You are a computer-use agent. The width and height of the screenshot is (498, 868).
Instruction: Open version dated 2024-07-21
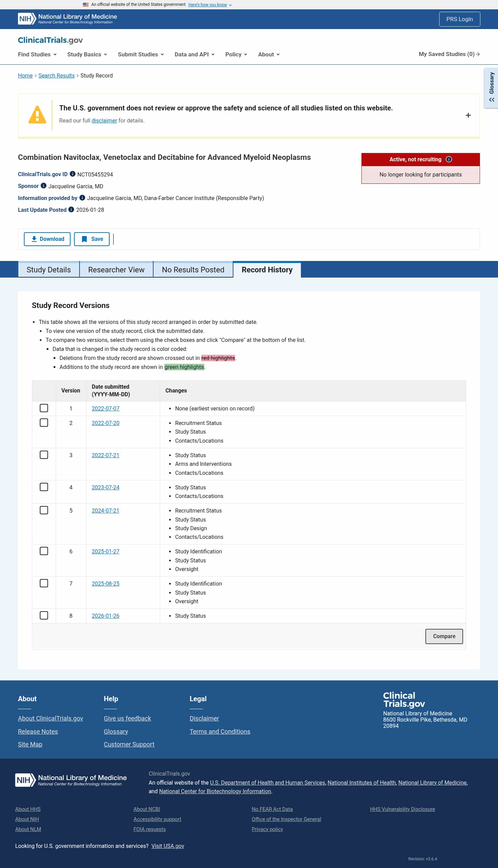tap(105, 510)
